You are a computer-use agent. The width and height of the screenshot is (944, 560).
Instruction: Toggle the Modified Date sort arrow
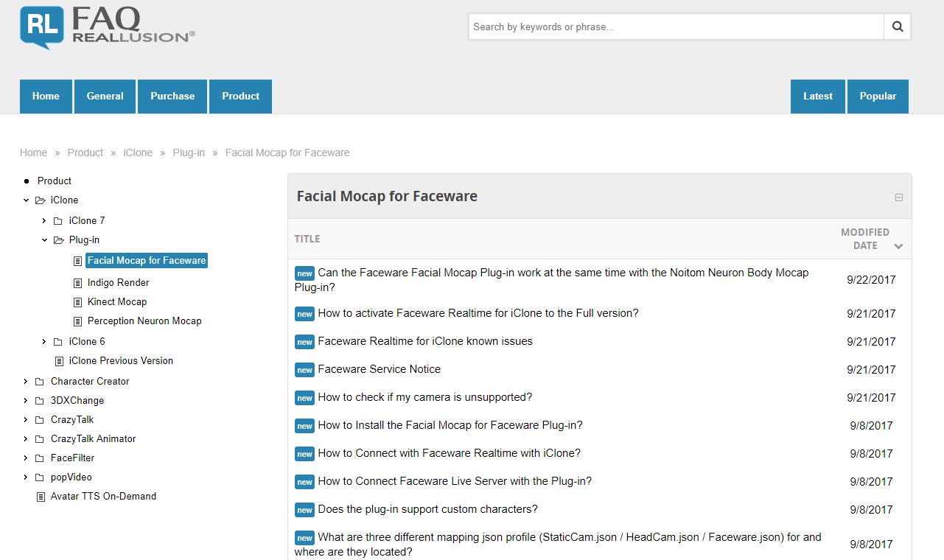898,246
